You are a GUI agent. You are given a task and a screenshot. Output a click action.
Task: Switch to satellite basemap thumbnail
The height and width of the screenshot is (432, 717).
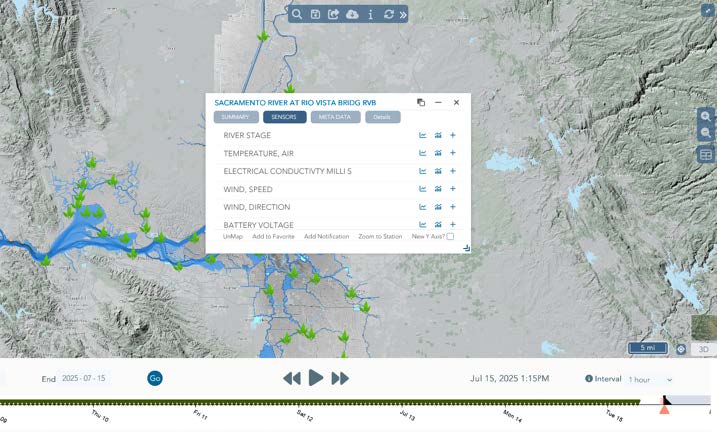pyautogui.click(x=704, y=328)
